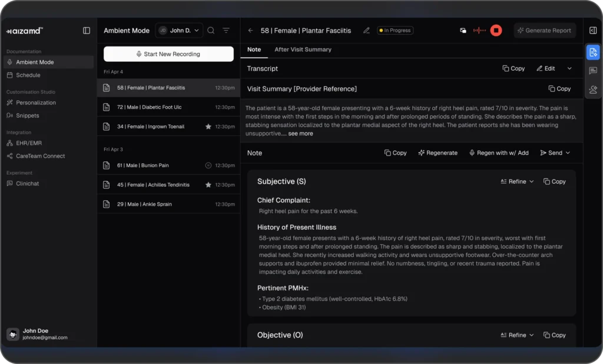This screenshot has height=364, width=603.
Task: Click the pencil icon to rename visit title
Action: tap(366, 31)
